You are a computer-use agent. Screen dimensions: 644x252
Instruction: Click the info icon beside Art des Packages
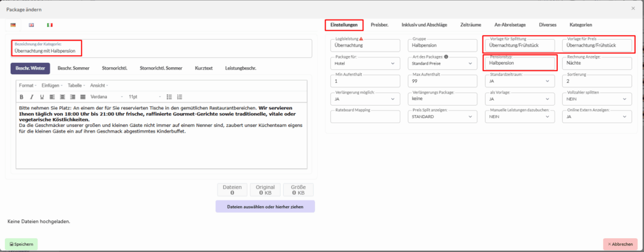click(x=446, y=57)
